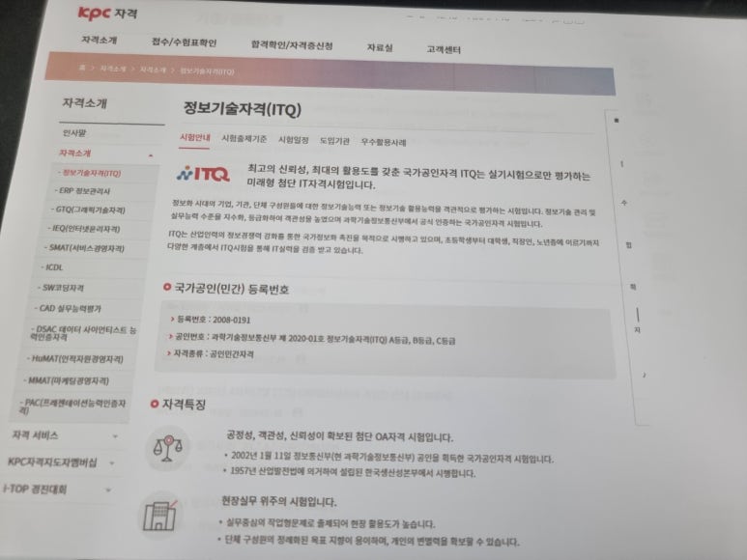Select SMAT(서비스경영자격) in sidebar
Viewport: 747px width, 560px height.
pyautogui.click(x=84, y=248)
